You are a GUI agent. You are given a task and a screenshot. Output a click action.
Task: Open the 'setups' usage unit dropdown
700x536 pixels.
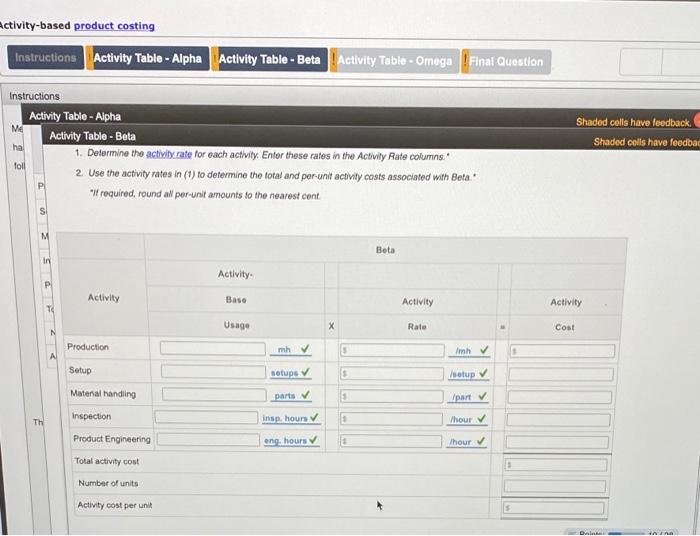coord(284,373)
